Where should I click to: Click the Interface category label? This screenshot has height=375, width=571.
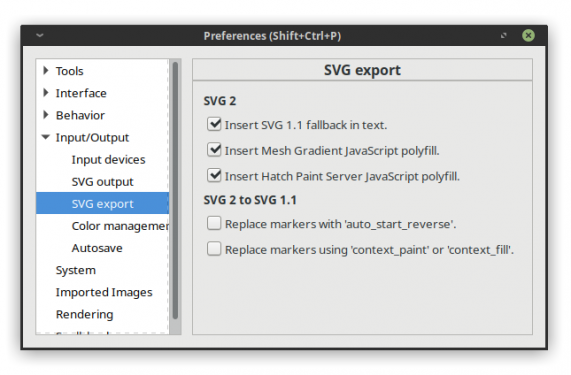pyautogui.click(x=81, y=93)
